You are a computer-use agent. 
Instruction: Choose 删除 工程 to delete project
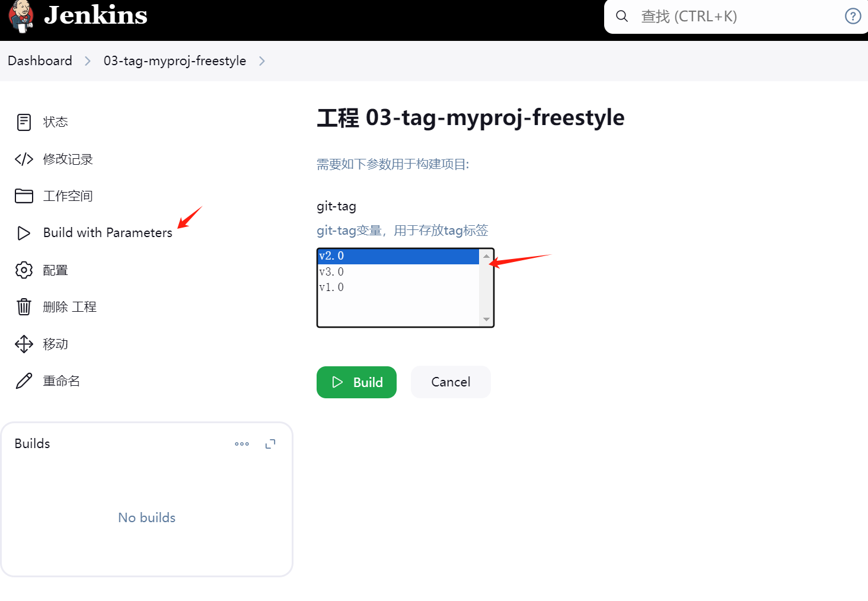[70, 306]
